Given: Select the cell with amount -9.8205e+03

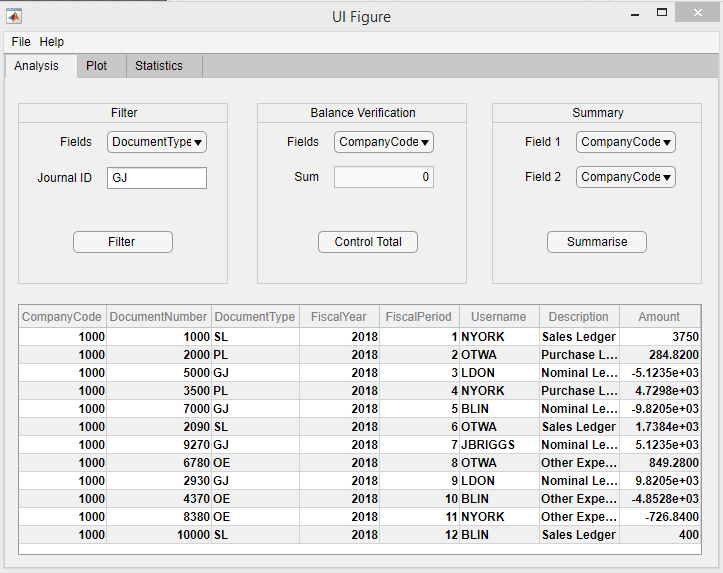Looking at the screenshot, I should pos(660,409).
